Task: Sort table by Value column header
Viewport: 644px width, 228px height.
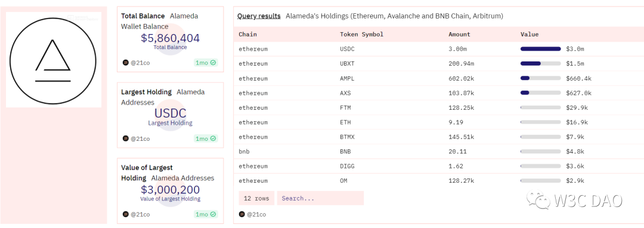Action: [x=530, y=34]
